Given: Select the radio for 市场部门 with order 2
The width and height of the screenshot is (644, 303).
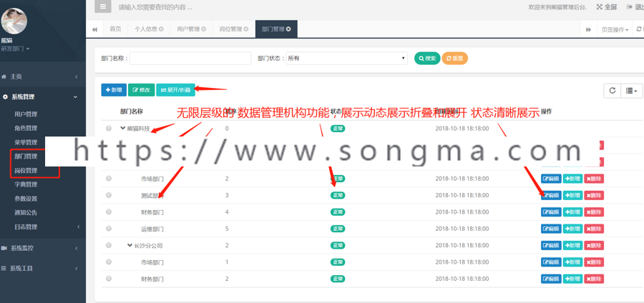Looking at the screenshot, I should tap(109, 179).
